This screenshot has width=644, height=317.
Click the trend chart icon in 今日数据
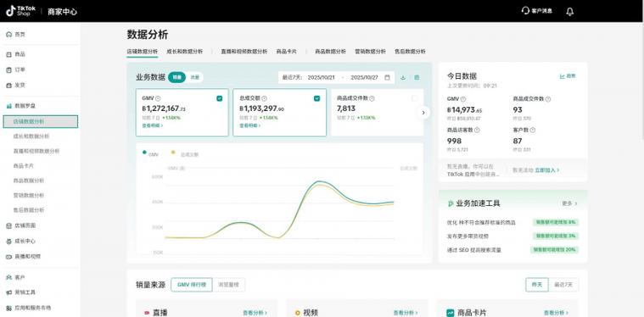point(563,76)
